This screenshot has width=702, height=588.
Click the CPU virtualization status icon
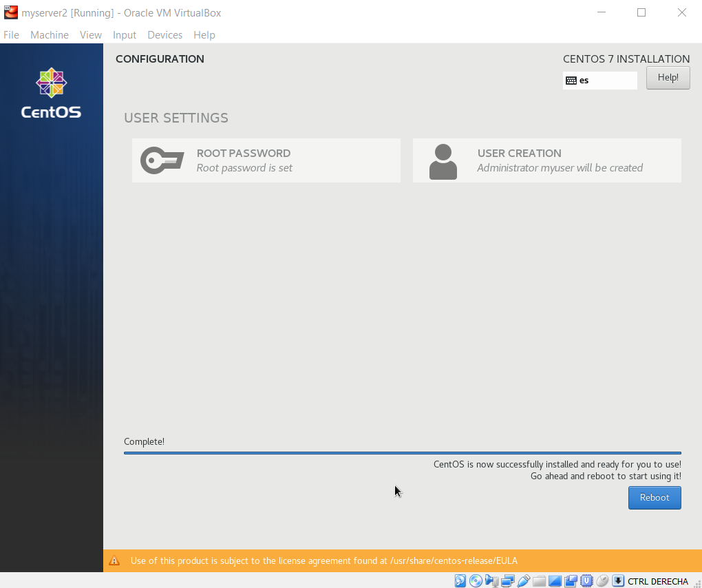pos(586,581)
